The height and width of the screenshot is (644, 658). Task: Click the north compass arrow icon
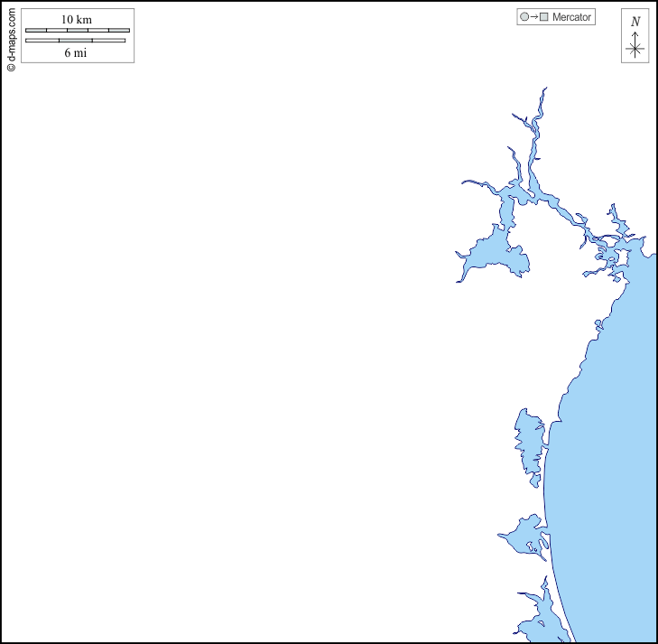(x=635, y=44)
